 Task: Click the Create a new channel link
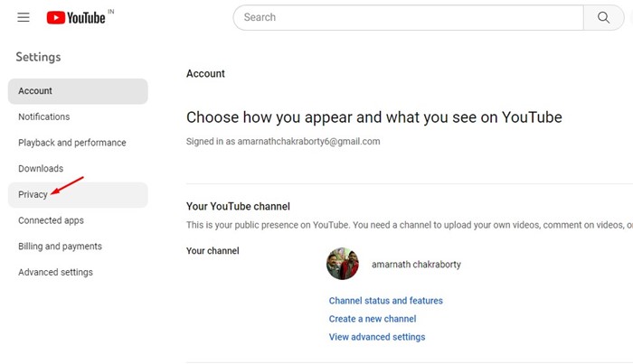pyautogui.click(x=373, y=319)
